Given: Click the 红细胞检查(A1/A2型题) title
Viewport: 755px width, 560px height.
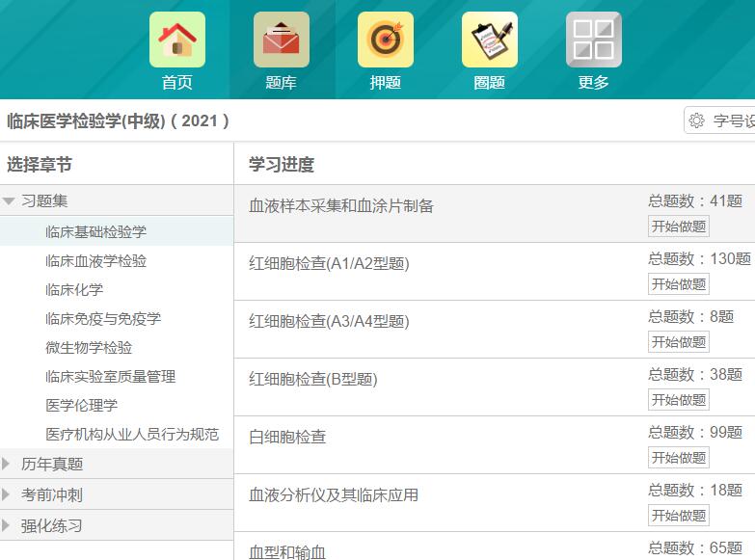Looking at the screenshot, I should coord(329,263).
